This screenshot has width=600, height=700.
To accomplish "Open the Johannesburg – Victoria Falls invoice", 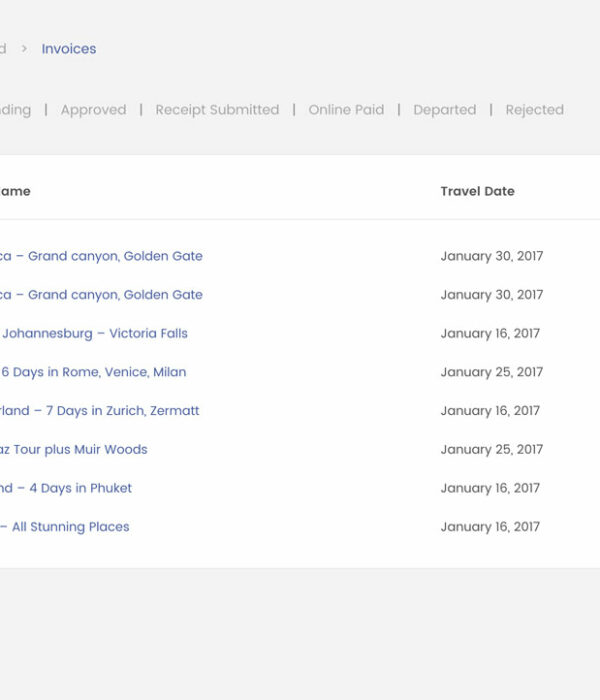I will [x=94, y=334].
